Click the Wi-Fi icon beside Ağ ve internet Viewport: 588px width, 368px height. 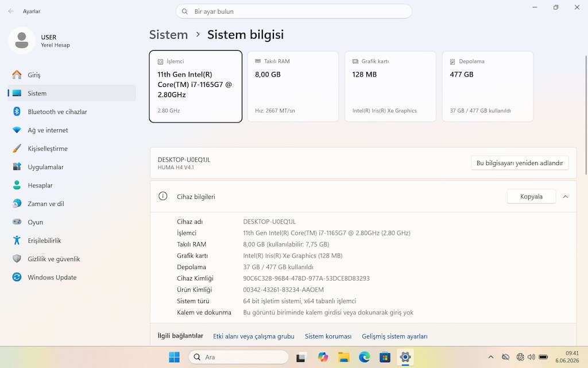[x=17, y=130]
